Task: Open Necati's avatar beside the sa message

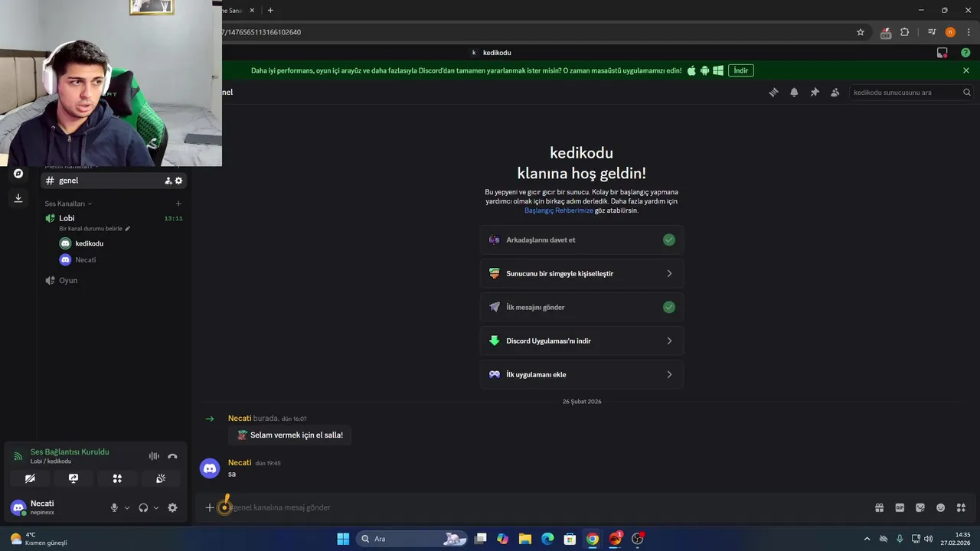Action: click(x=210, y=468)
